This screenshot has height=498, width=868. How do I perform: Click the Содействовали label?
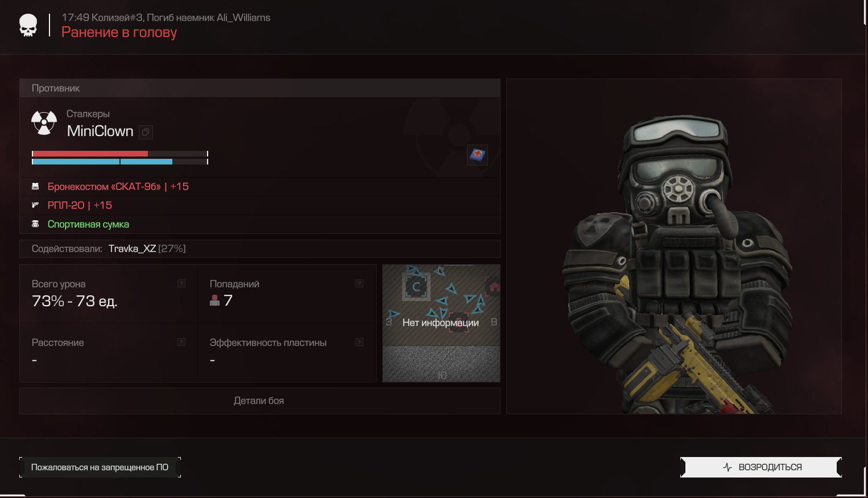[67, 249]
